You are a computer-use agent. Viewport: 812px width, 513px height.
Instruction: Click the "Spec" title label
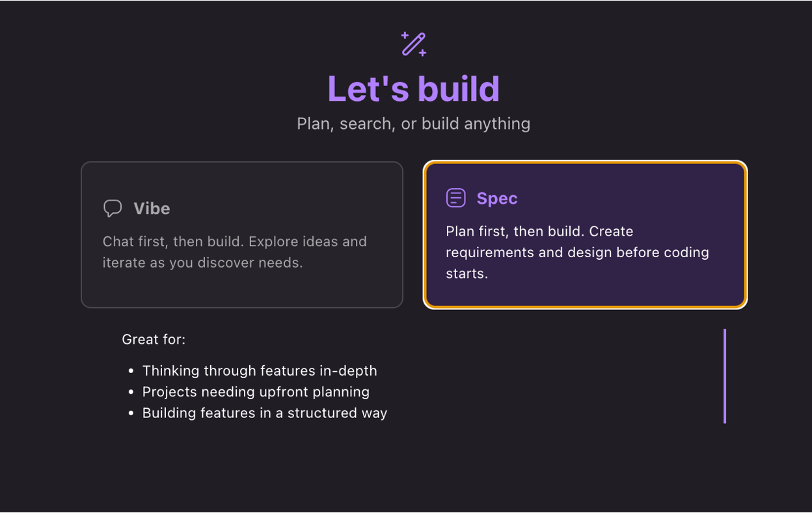[x=496, y=199]
